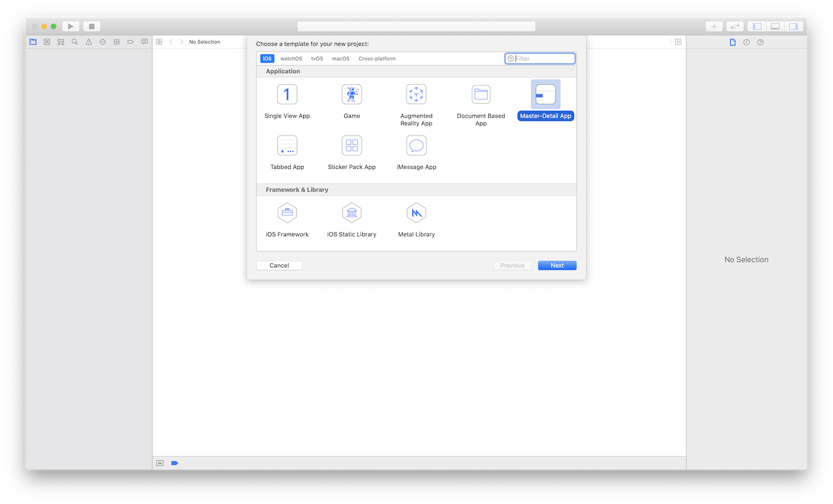Choose the Game template
This screenshot has height=504, width=833.
352,102
